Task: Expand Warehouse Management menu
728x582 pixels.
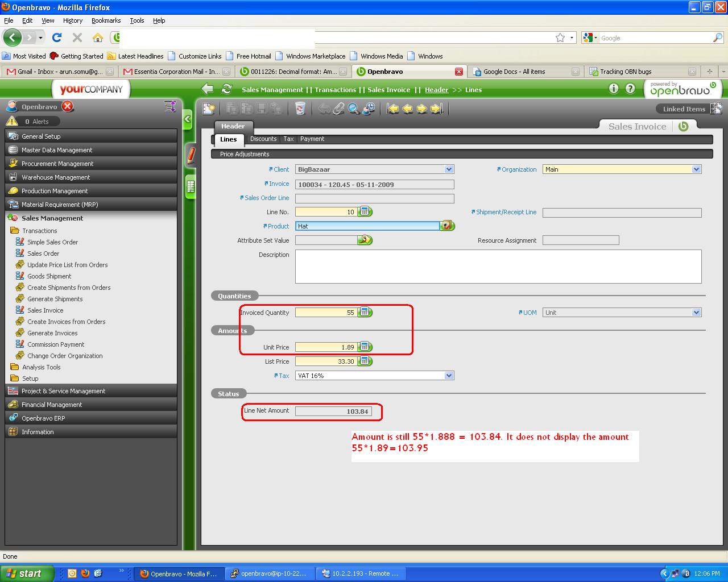Action: point(91,177)
